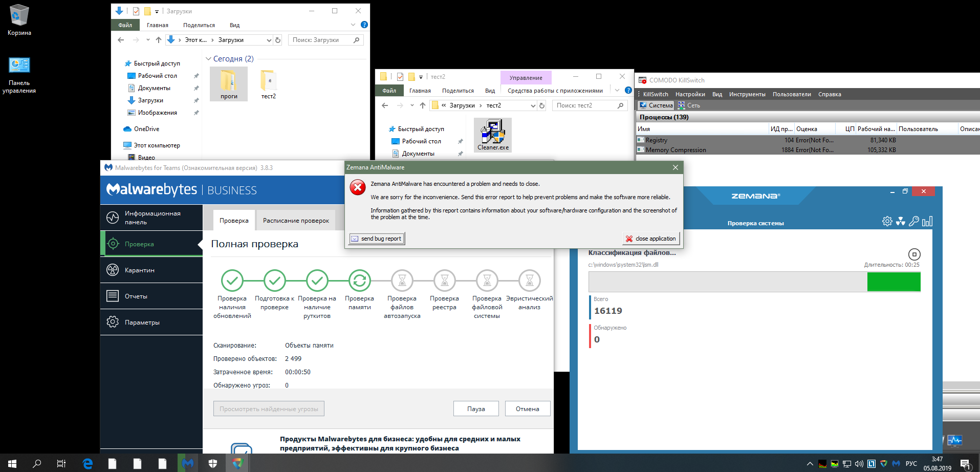This screenshot has width=980, height=472.
Task: Open the Zemana settings gear icon
Action: [x=887, y=221]
